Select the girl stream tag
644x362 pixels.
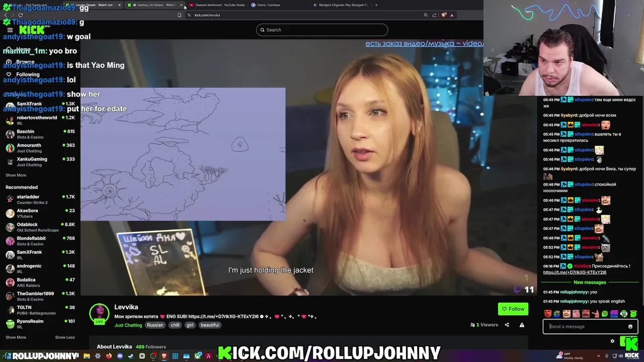190,325
